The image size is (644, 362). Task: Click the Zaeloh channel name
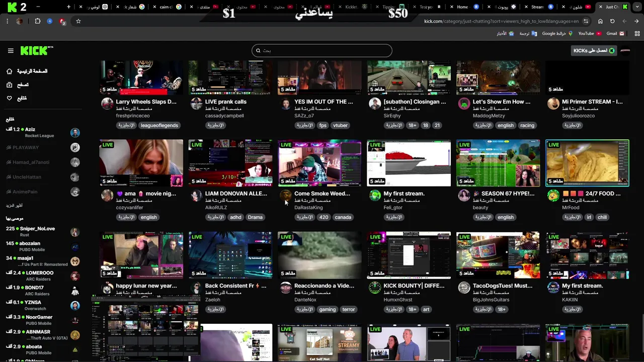(x=212, y=300)
